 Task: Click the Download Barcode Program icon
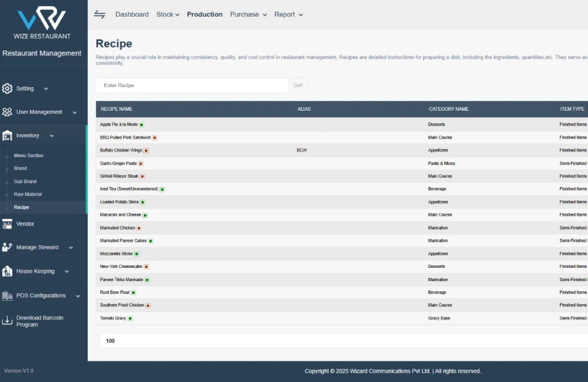coord(7,321)
